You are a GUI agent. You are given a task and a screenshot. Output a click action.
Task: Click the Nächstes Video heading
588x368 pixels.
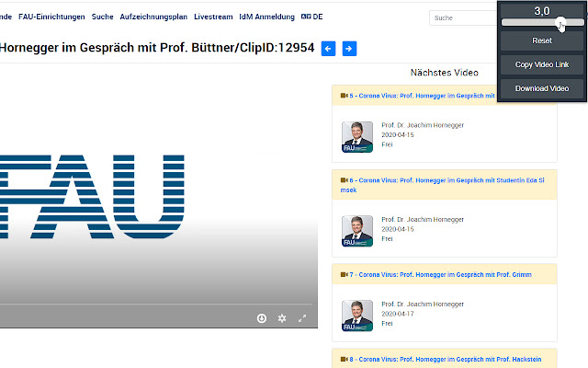[x=445, y=73]
